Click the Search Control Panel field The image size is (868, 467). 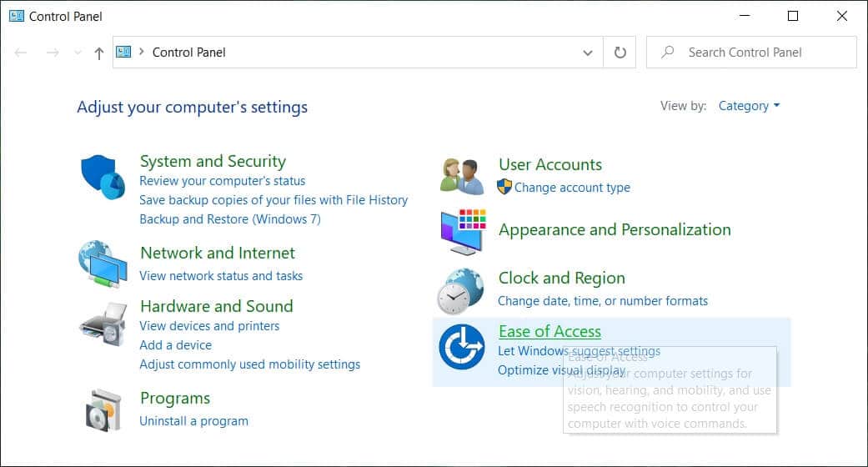click(x=751, y=52)
